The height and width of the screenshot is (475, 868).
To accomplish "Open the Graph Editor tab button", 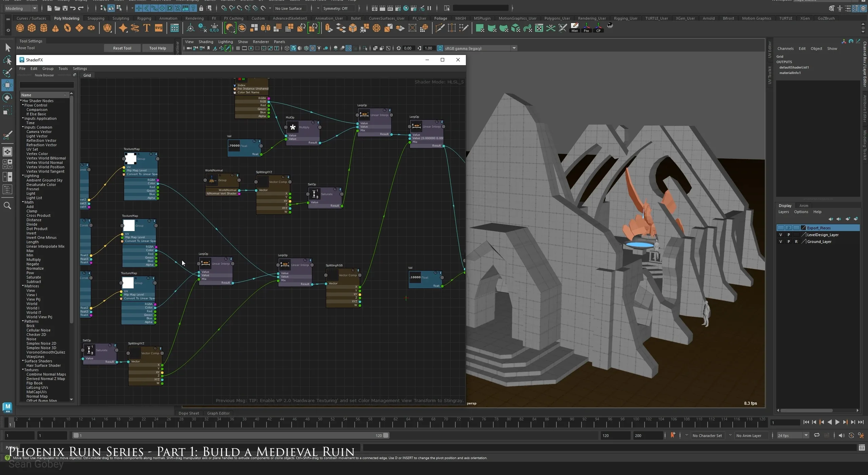I will pos(218,413).
